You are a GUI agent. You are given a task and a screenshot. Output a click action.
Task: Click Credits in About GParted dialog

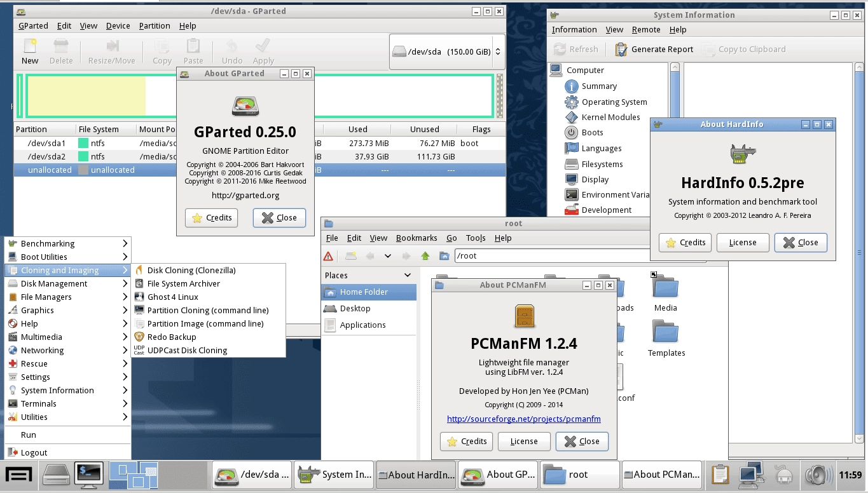pyautogui.click(x=212, y=217)
